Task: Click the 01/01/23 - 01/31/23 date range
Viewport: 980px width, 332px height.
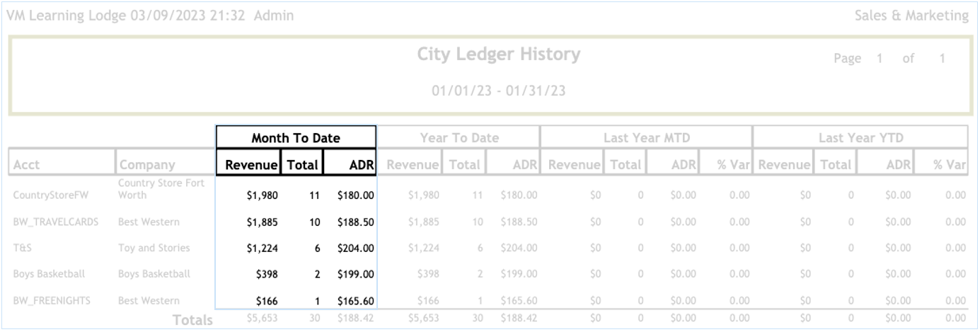Action: (498, 91)
